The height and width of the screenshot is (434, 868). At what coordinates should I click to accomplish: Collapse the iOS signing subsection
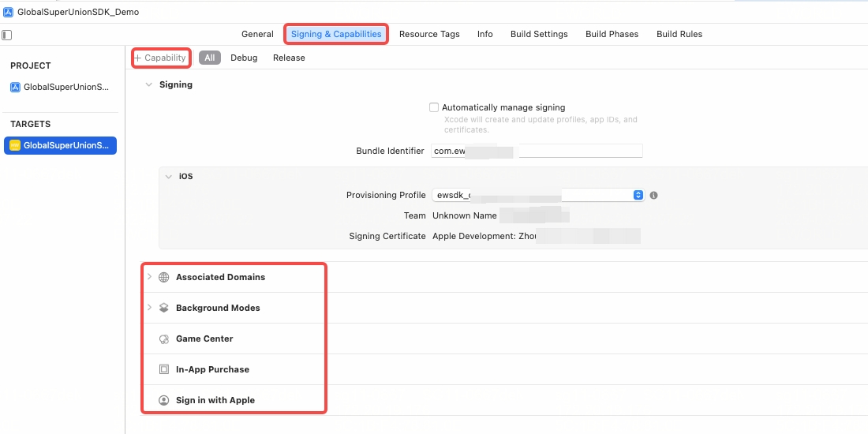point(169,177)
